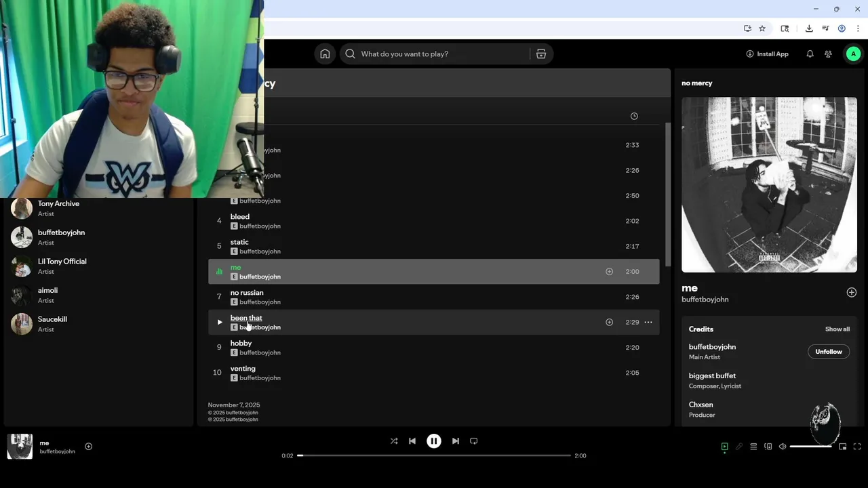Viewport: 868px width, 488px height.
Task: Seek on the song progress bar
Action: (x=434, y=455)
